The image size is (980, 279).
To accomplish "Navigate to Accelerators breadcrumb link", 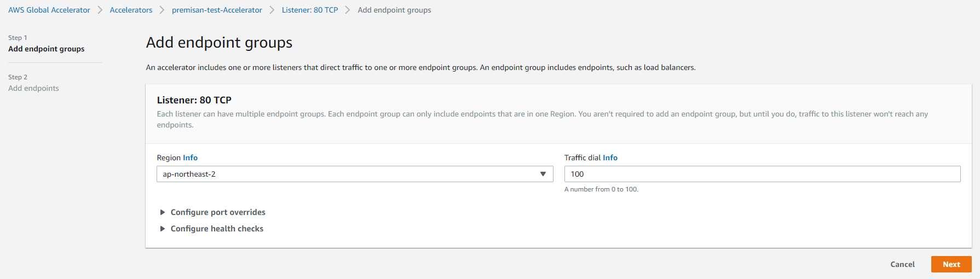I will 131,10.
